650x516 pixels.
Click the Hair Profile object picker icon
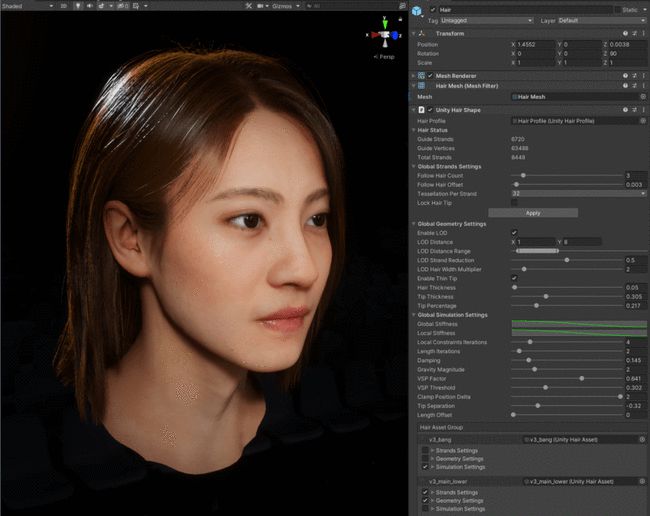(642, 120)
